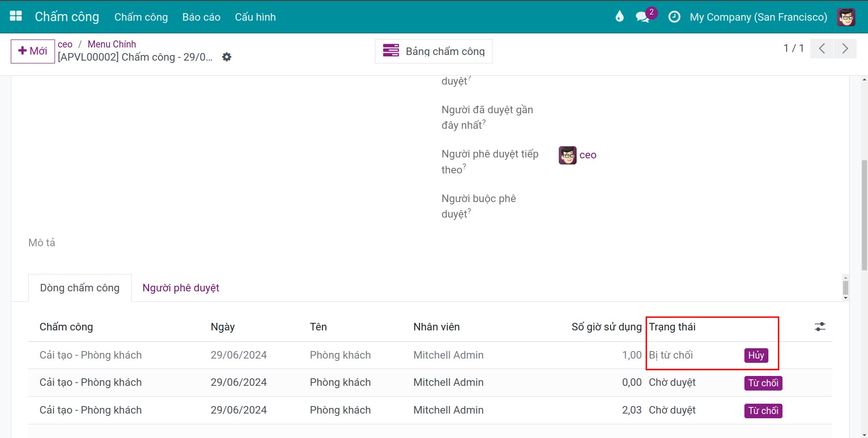Viewport: 868px width, 438px height.
Task: Click ceo avatar next approver
Action: 568,155
